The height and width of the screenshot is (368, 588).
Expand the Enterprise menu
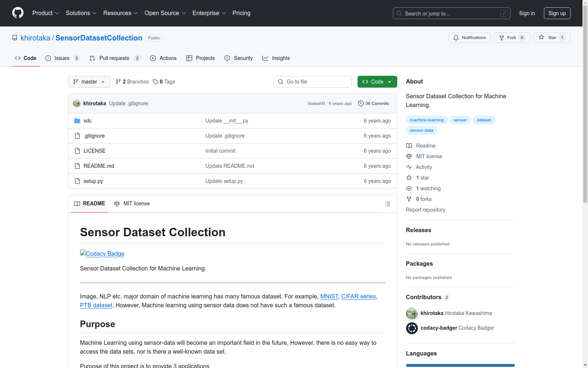209,13
